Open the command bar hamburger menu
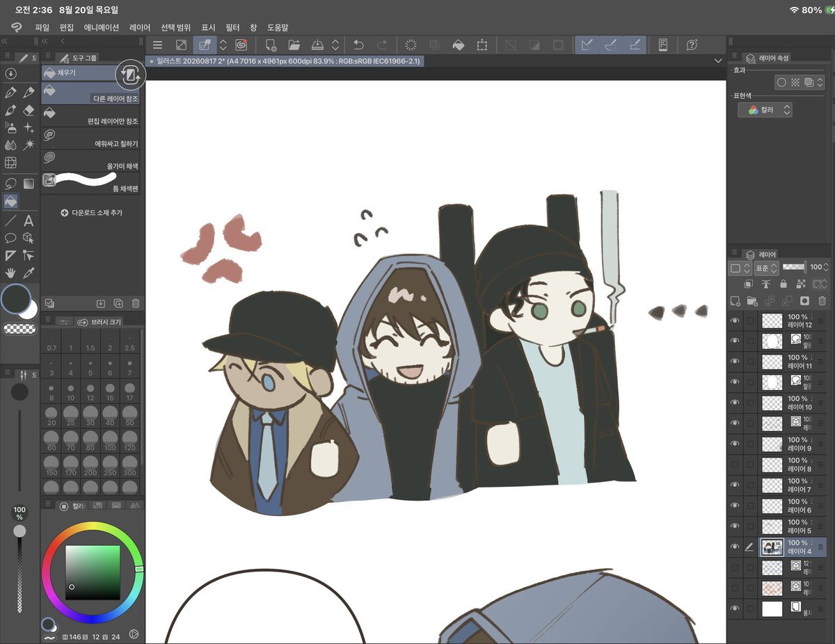 tap(158, 45)
